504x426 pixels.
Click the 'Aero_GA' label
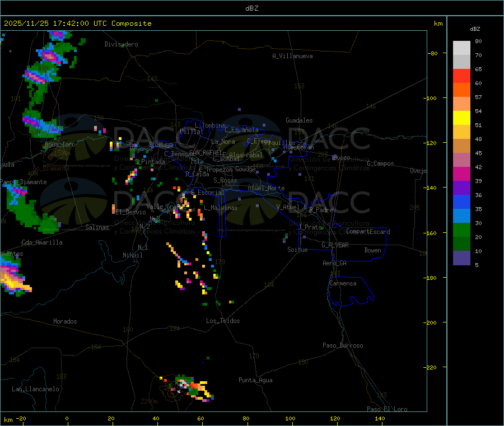click(x=335, y=263)
